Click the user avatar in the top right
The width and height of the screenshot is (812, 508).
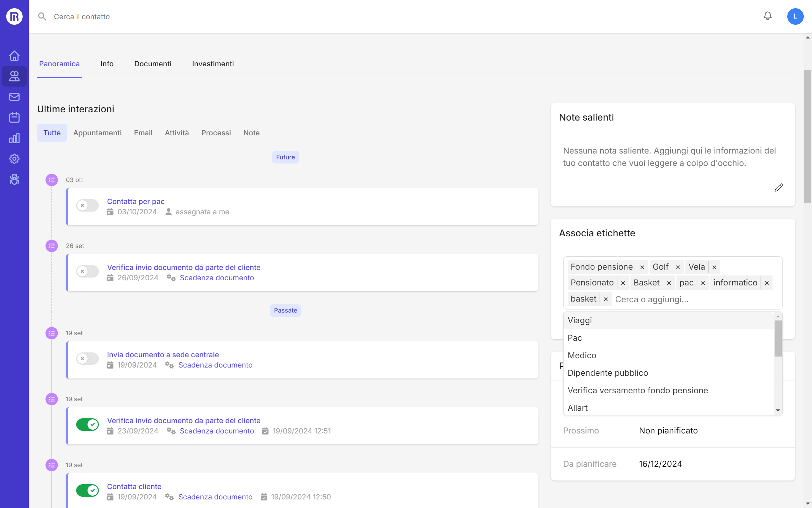tap(796, 16)
